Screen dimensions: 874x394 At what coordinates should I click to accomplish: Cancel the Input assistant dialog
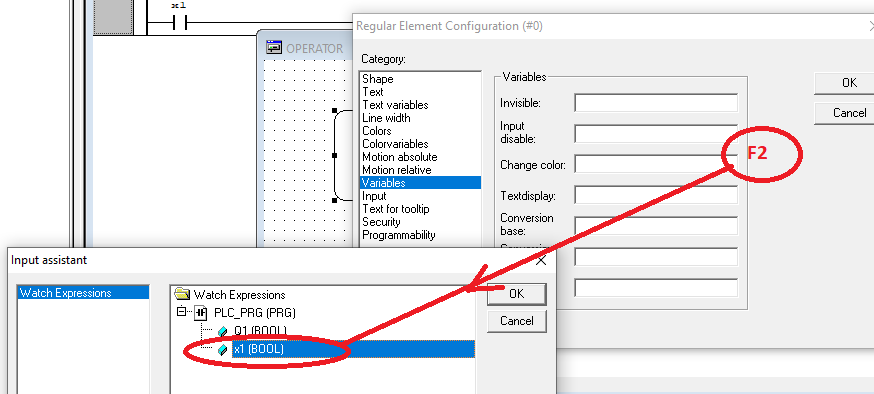click(516, 321)
